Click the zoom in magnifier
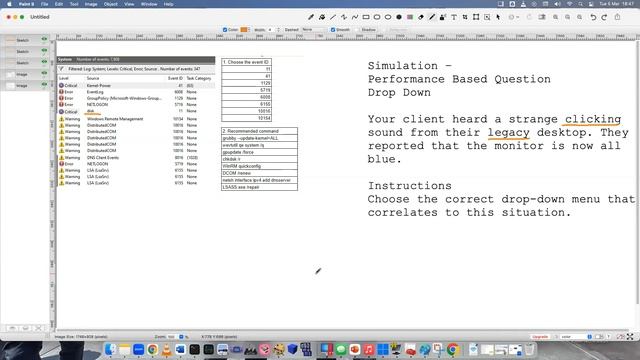 (556, 17)
